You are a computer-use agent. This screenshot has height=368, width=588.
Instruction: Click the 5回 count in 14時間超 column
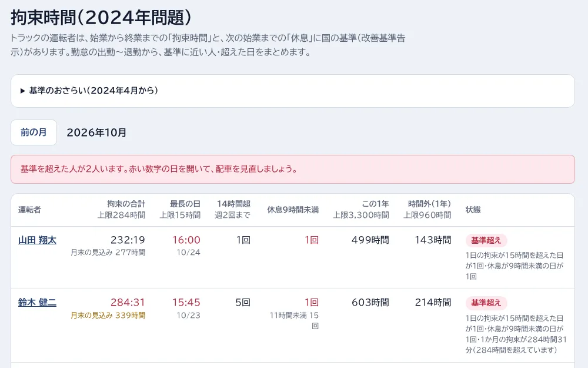243,302
